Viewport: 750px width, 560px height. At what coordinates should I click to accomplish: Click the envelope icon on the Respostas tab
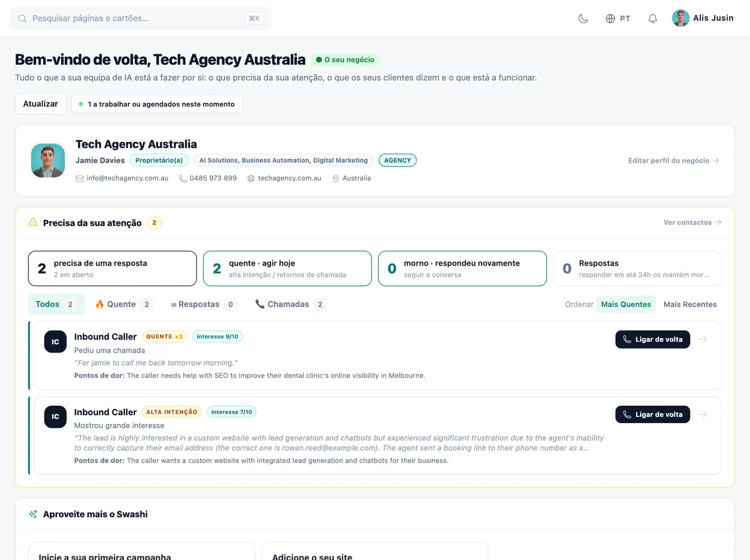(x=174, y=305)
